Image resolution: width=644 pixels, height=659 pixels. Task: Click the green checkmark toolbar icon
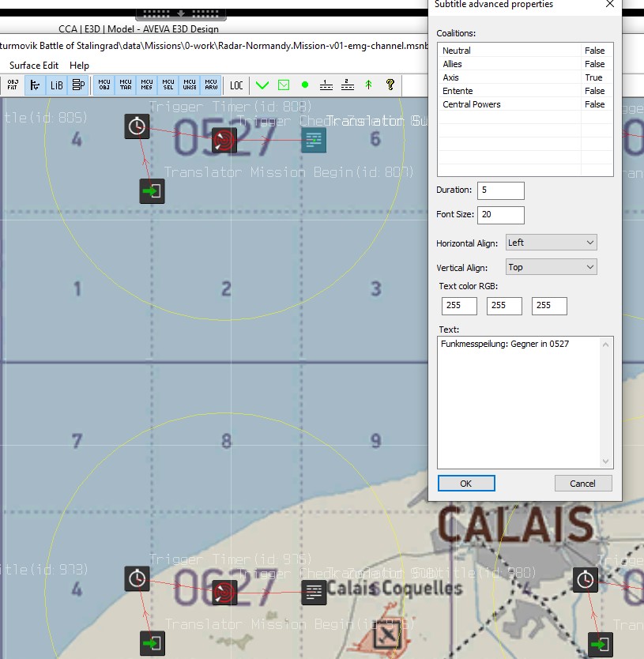[262, 85]
